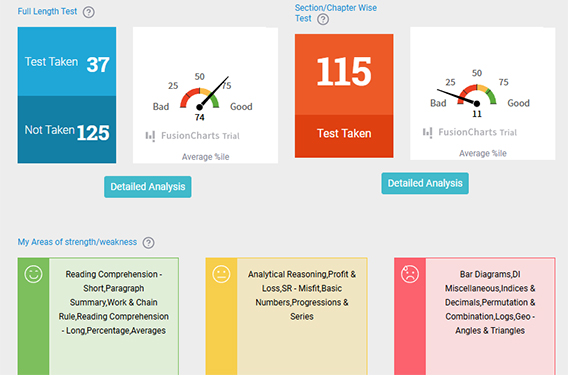Click help icon beside Section/Chapter Wise Test

[x=323, y=19]
